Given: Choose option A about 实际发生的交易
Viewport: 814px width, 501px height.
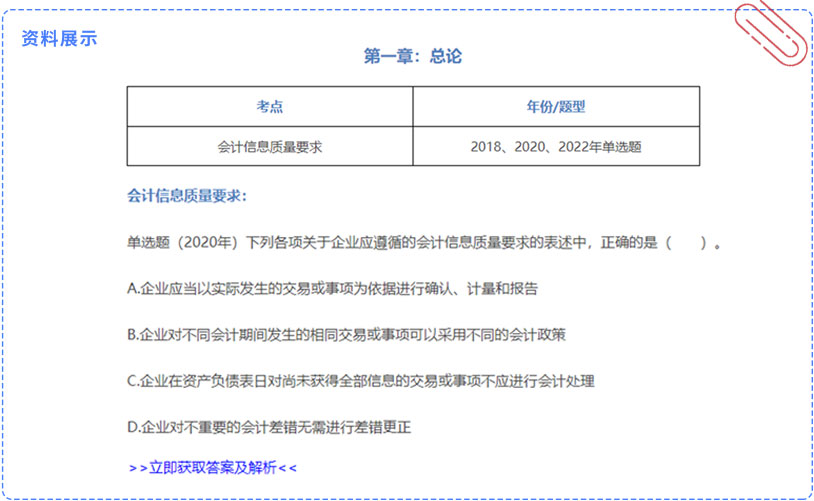Looking at the screenshot, I should point(333,288).
